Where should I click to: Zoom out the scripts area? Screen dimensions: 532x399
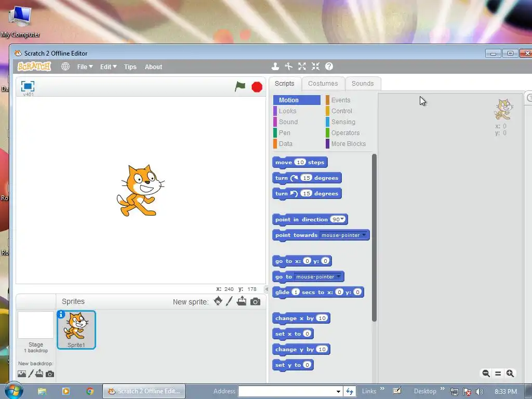click(x=486, y=373)
